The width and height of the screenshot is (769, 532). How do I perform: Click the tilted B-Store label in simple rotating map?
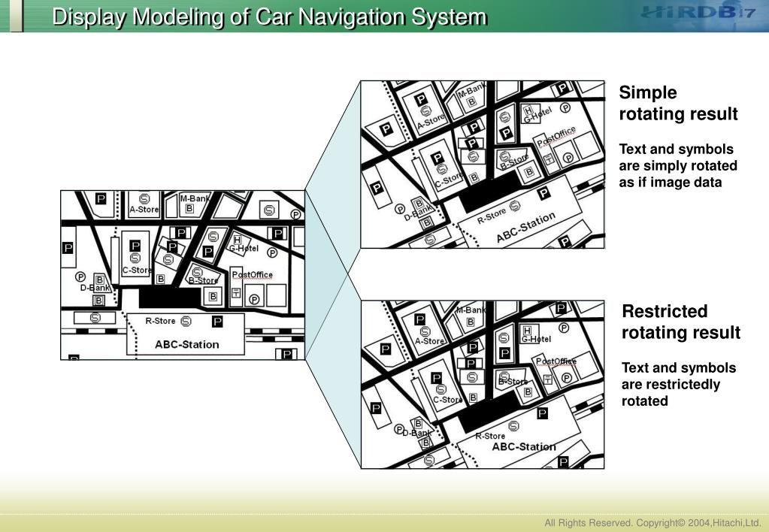[514, 162]
